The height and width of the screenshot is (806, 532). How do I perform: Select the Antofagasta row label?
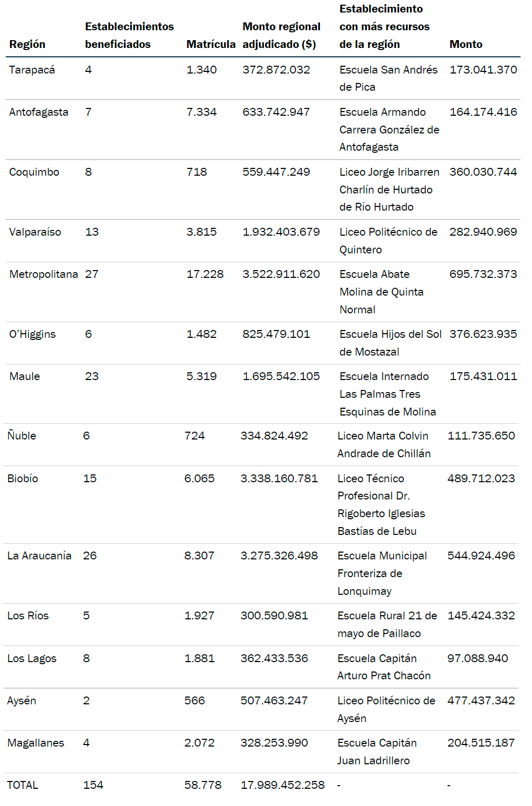[39, 112]
